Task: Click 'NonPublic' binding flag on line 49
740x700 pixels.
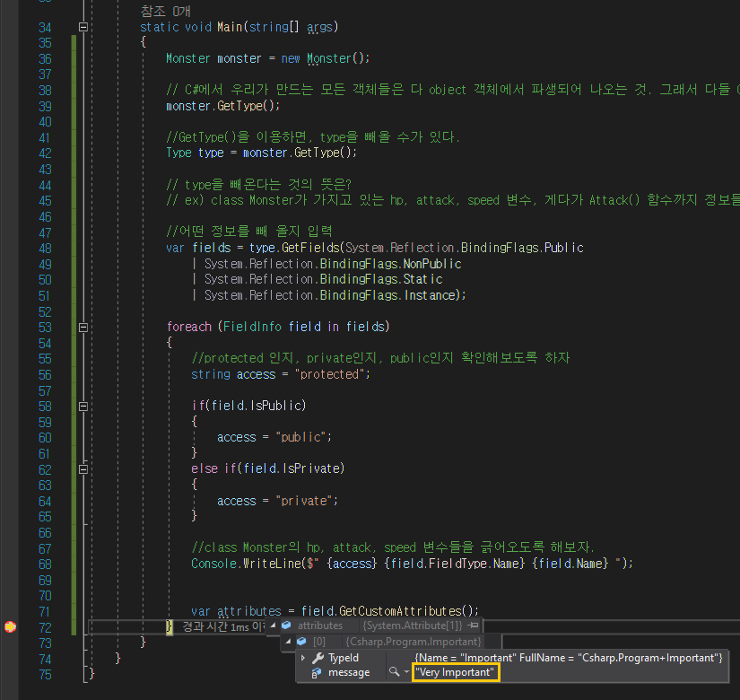Action: pyautogui.click(x=431, y=264)
